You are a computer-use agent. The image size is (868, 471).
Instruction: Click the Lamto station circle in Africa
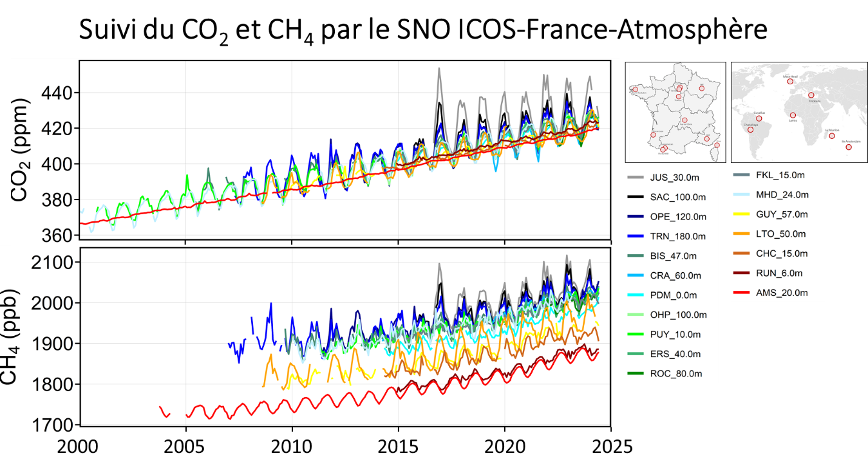pos(793,115)
